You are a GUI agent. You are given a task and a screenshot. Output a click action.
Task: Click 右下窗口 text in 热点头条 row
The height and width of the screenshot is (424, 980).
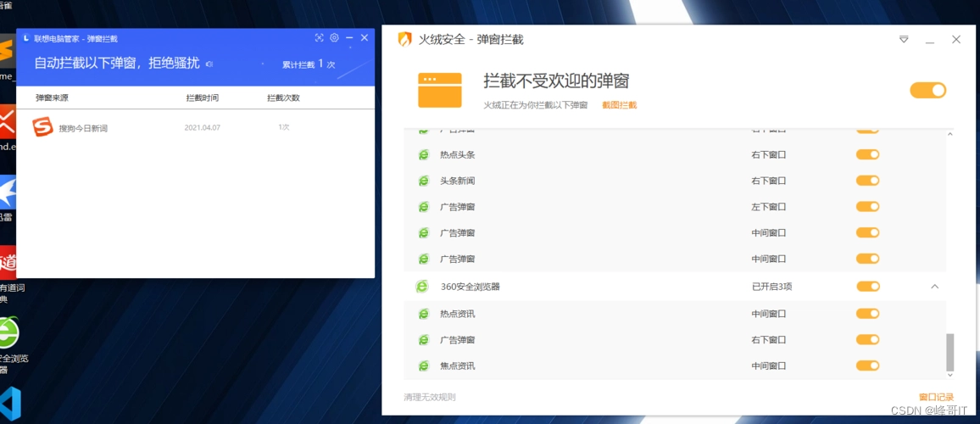[769, 154]
